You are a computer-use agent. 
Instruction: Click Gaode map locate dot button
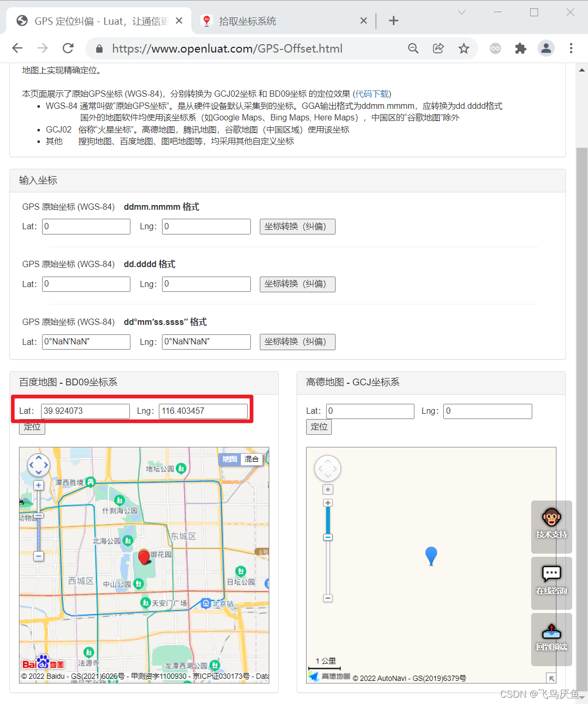pyautogui.click(x=328, y=489)
